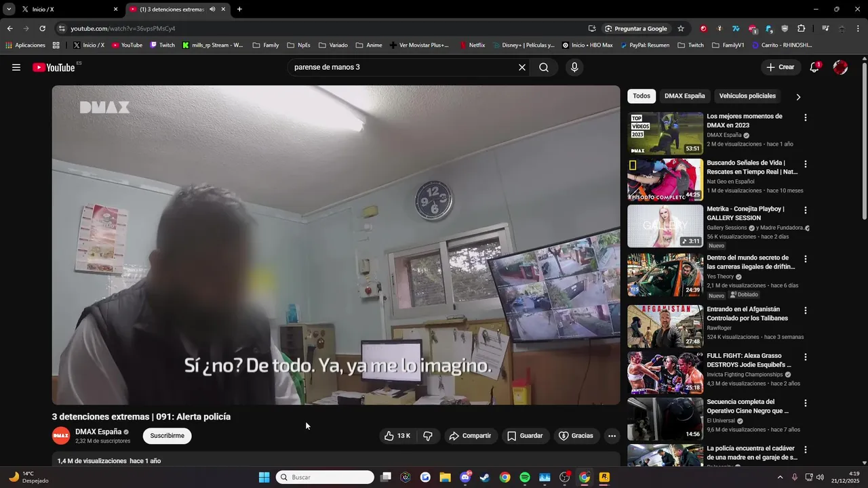Open DMAX España channel avatar

(x=61, y=435)
